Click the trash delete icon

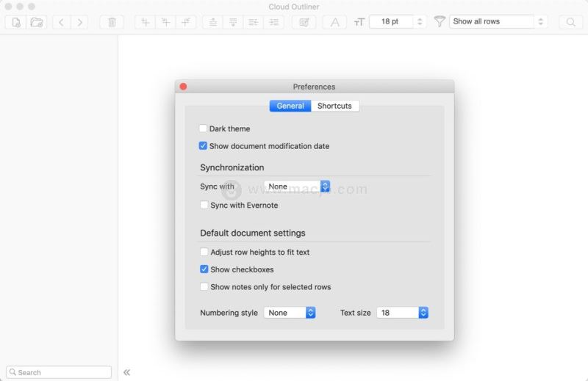pyautogui.click(x=112, y=22)
